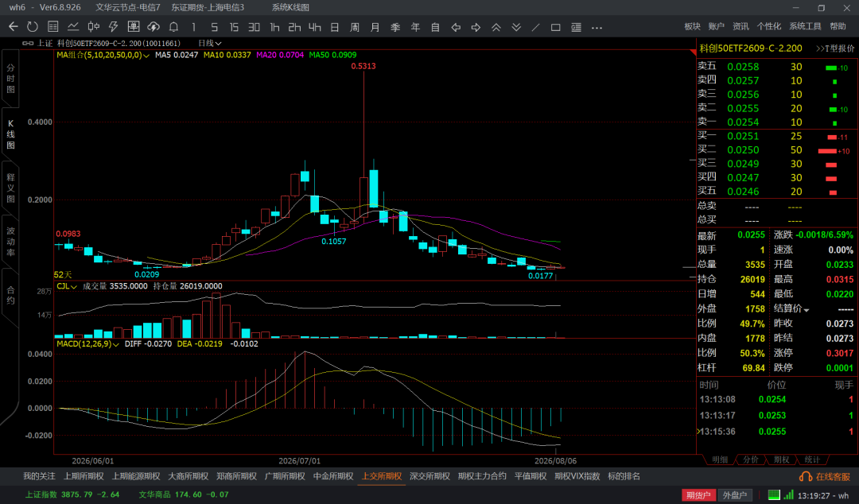Switch to the 释义图 side tab

10,188
